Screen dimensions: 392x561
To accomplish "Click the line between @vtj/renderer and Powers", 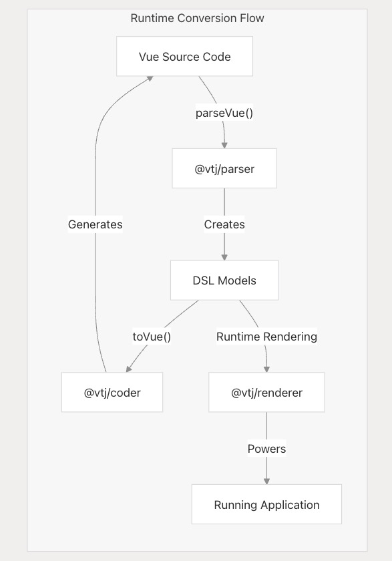I will (266, 426).
